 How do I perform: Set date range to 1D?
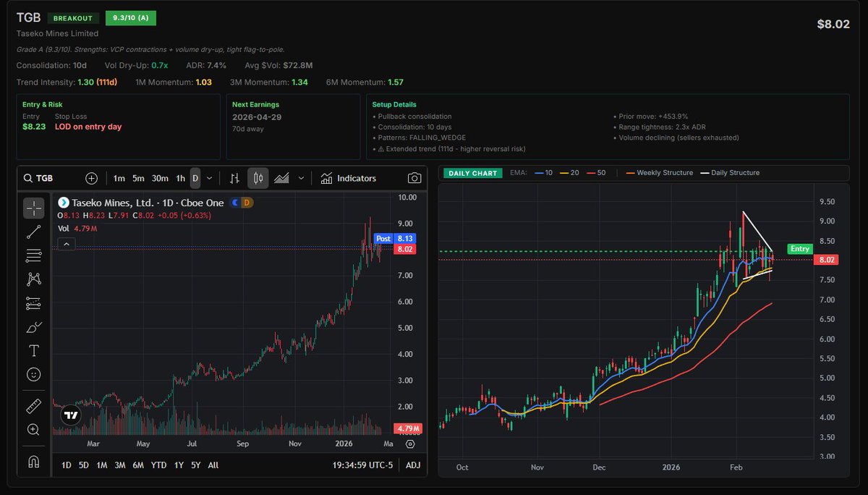(66, 465)
